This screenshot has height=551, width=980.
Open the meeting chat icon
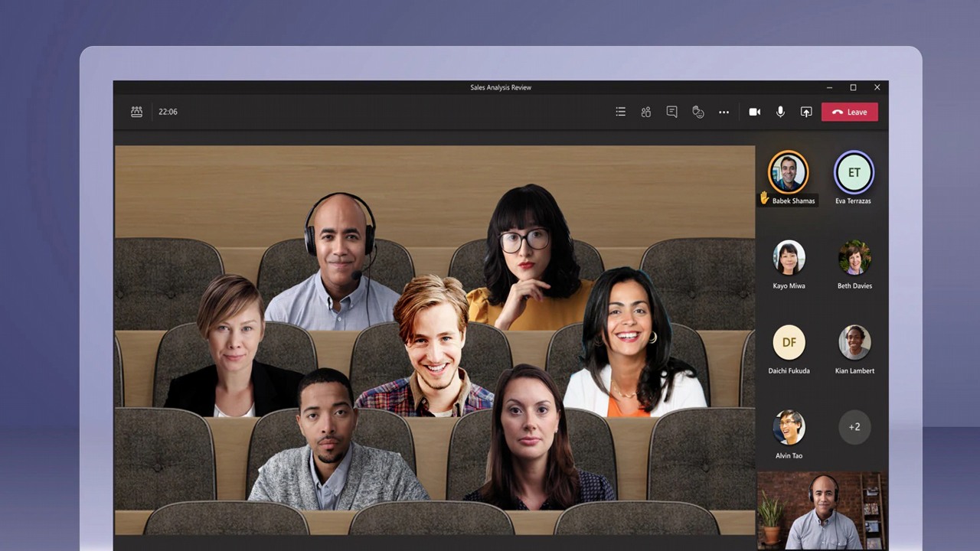click(x=671, y=112)
